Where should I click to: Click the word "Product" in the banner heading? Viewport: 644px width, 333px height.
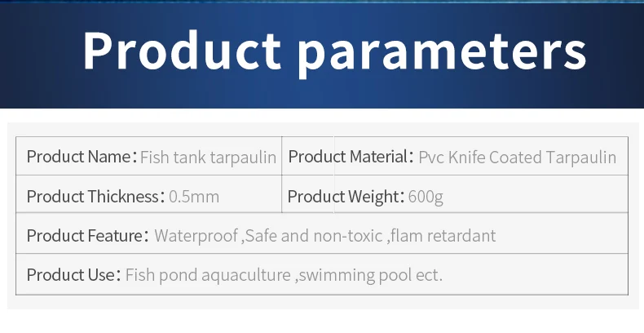click(182, 51)
